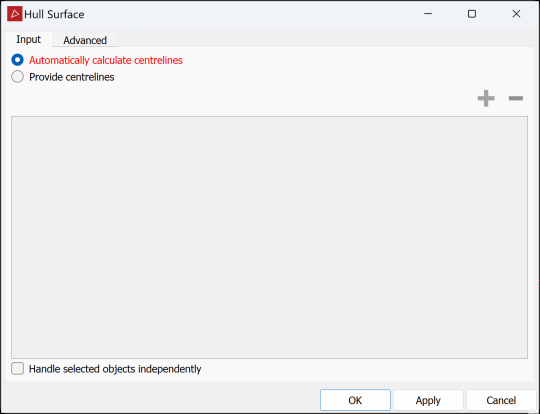Confirm the dialog with OK
The image size is (540, 414).
point(355,400)
